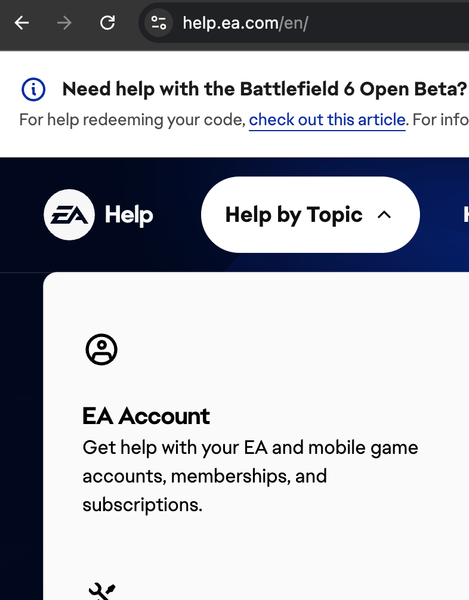Go back using the browser back arrow
The width and height of the screenshot is (469, 600).
[x=22, y=23]
